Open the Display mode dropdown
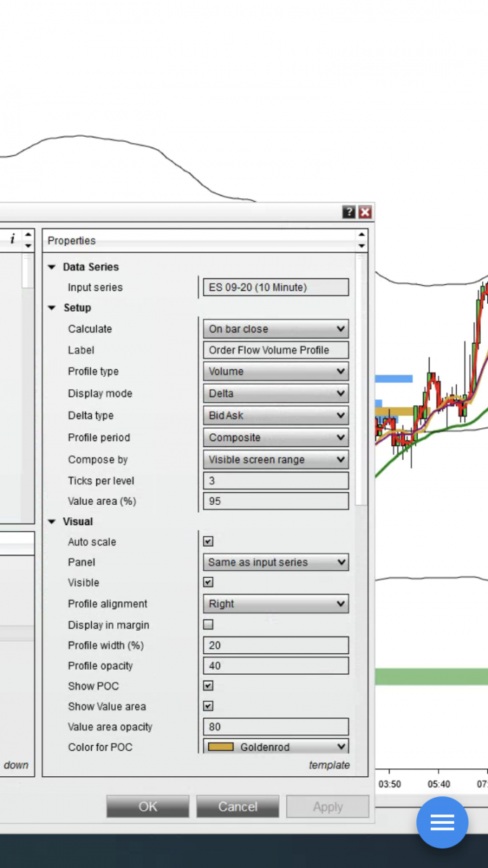This screenshot has width=488, height=868. coord(275,393)
